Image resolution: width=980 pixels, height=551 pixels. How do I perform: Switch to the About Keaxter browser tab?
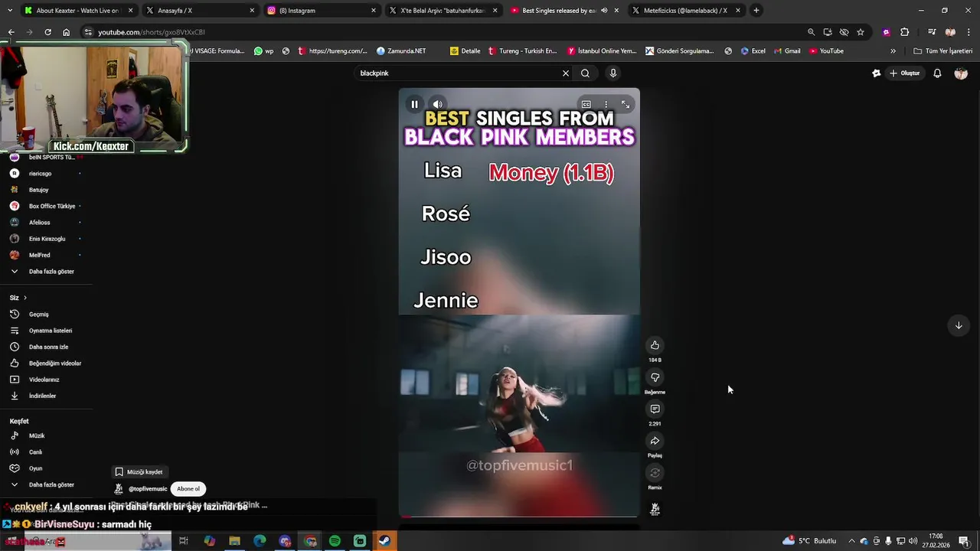coord(78,11)
